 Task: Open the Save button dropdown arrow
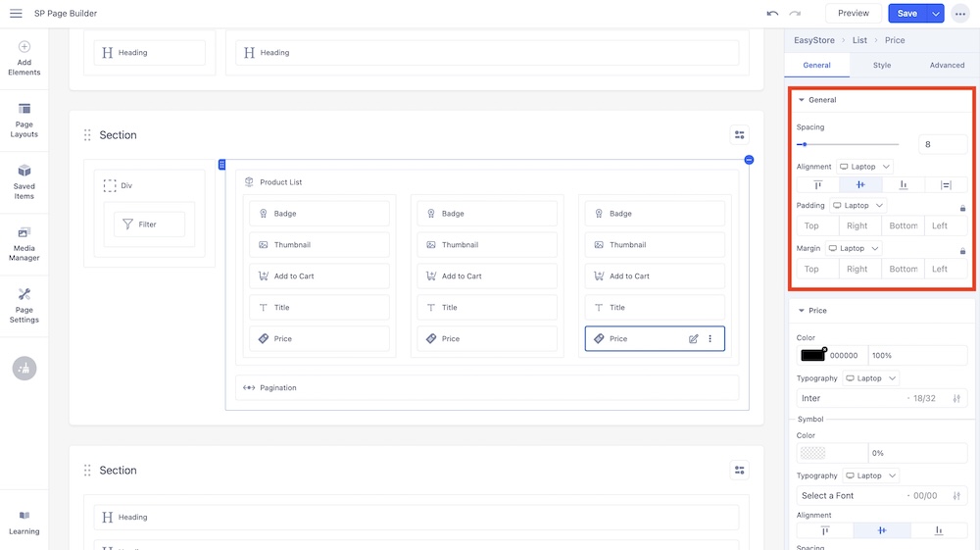click(x=936, y=14)
